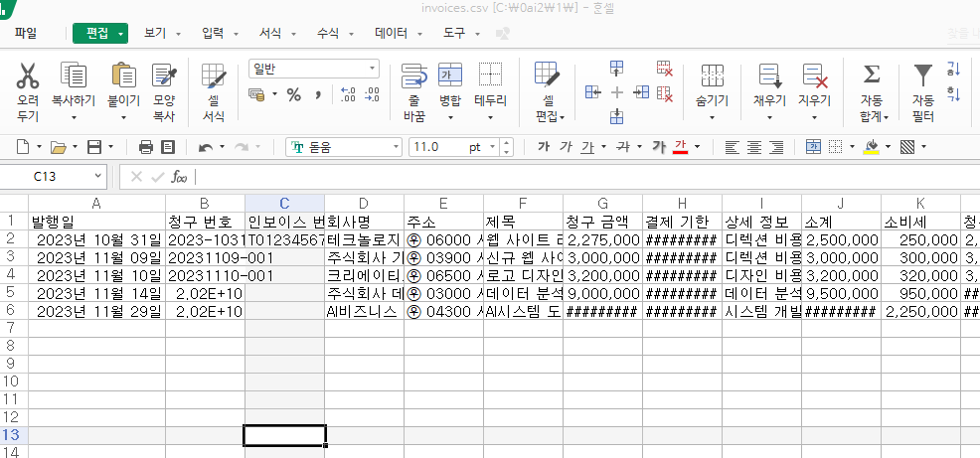Click the increase decimal places icon
The image size is (980, 458).
(x=348, y=94)
